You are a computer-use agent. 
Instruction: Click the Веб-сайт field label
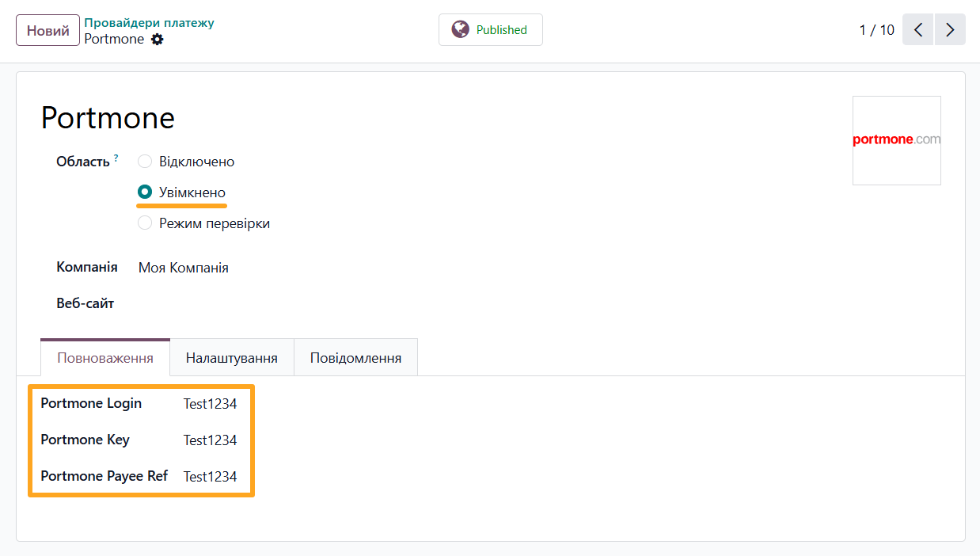click(x=85, y=303)
